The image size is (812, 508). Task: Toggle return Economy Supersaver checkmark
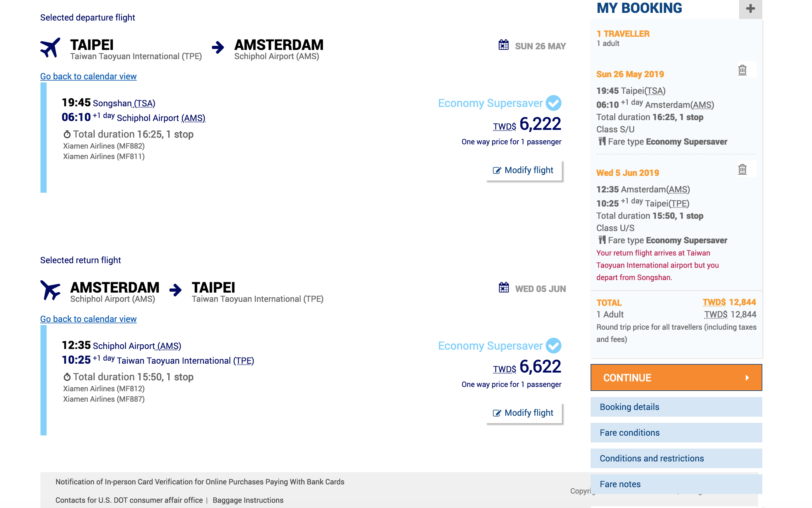[x=553, y=346]
